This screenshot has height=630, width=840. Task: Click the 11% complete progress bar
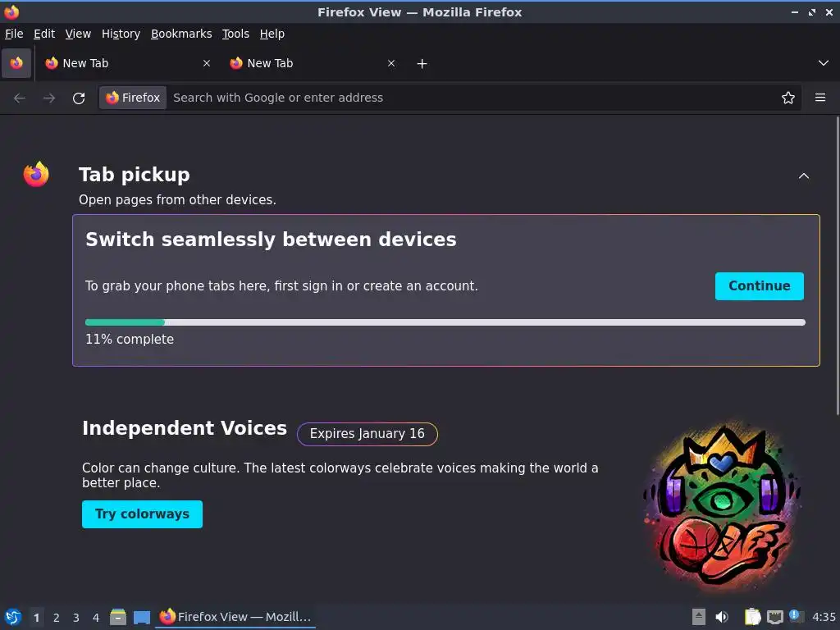(x=445, y=322)
